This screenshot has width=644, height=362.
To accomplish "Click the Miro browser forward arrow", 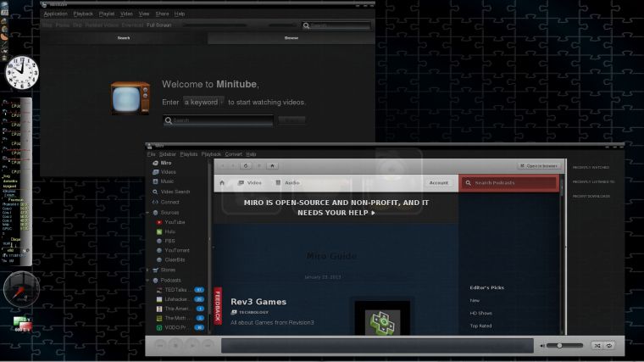I will pyautogui.click(x=233, y=165).
